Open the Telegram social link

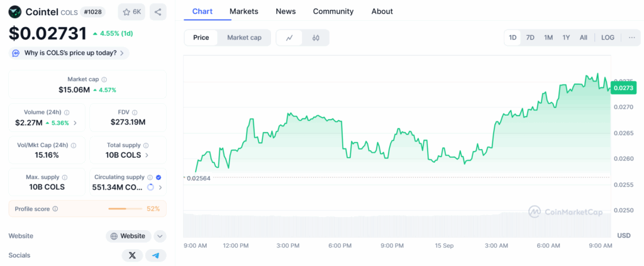156,255
